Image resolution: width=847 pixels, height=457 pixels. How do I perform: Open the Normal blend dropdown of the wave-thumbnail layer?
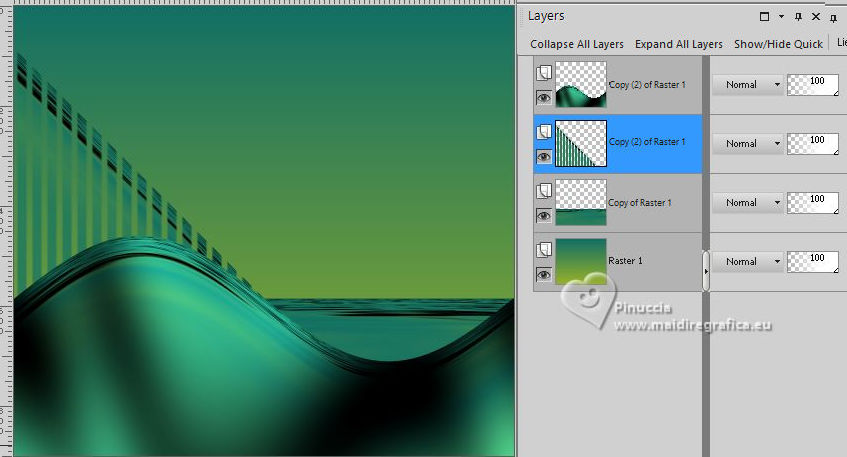pyautogui.click(x=747, y=85)
